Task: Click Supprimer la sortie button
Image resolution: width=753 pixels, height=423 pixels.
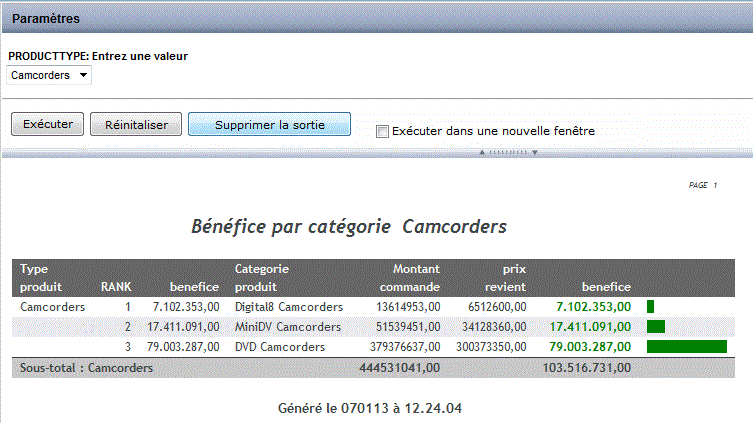Action: click(269, 124)
